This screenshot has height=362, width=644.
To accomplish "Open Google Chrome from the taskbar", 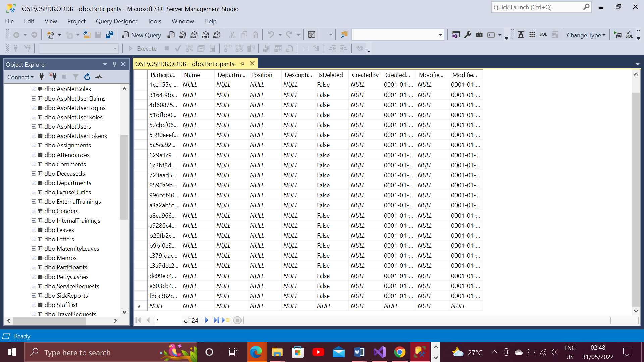I will pos(399,352).
